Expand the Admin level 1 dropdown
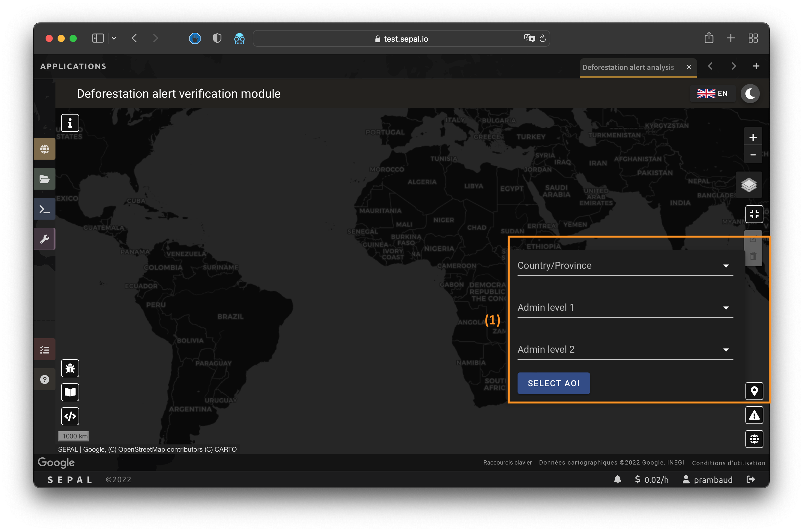 click(x=625, y=308)
